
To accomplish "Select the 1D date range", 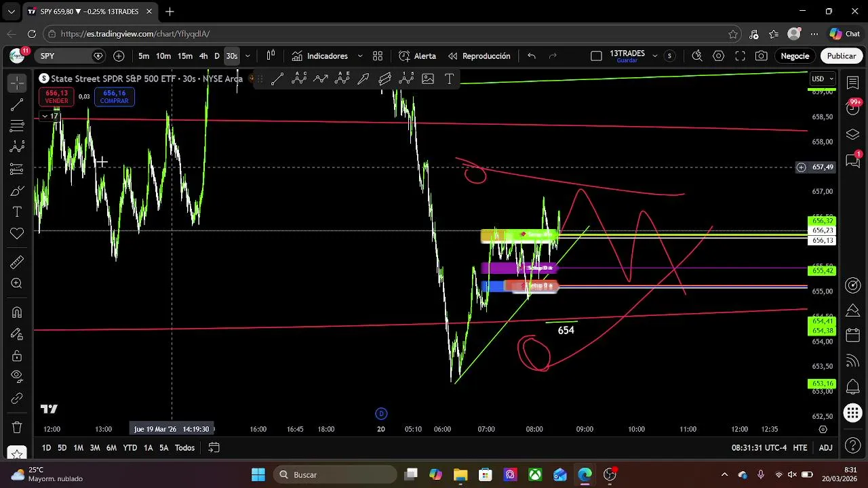I will coord(46,448).
